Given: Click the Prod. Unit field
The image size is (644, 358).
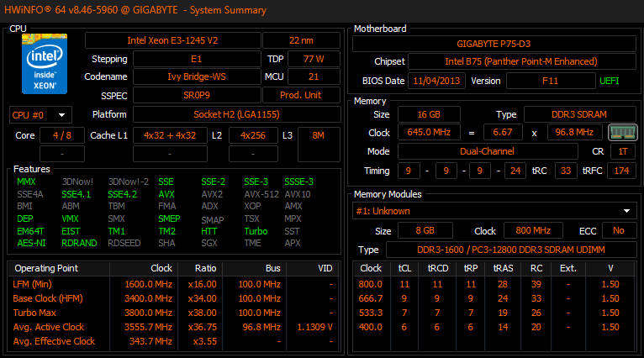Looking at the screenshot, I should (301, 95).
